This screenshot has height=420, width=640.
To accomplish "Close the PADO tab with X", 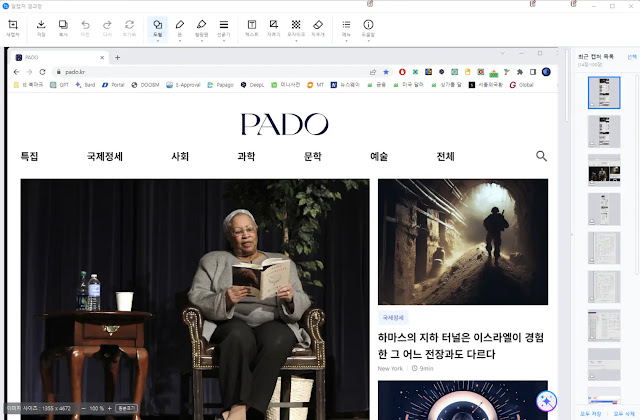I will click(102, 58).
